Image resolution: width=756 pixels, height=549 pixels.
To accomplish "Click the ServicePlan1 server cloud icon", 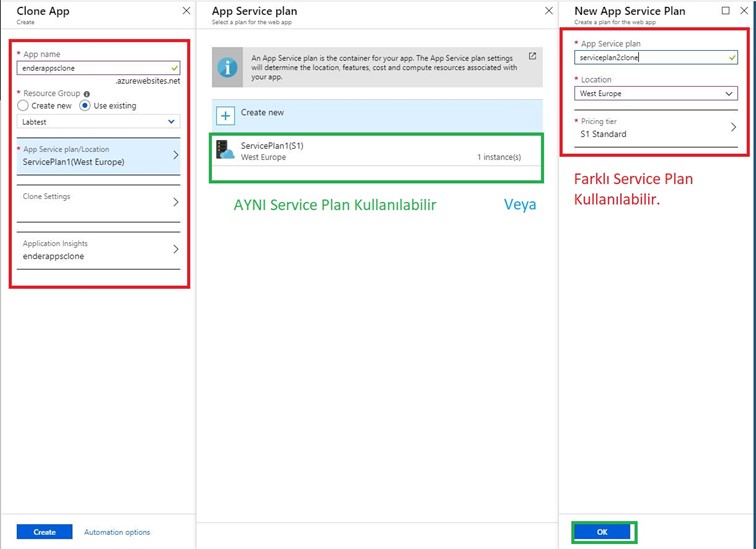I will coord(225,150).
